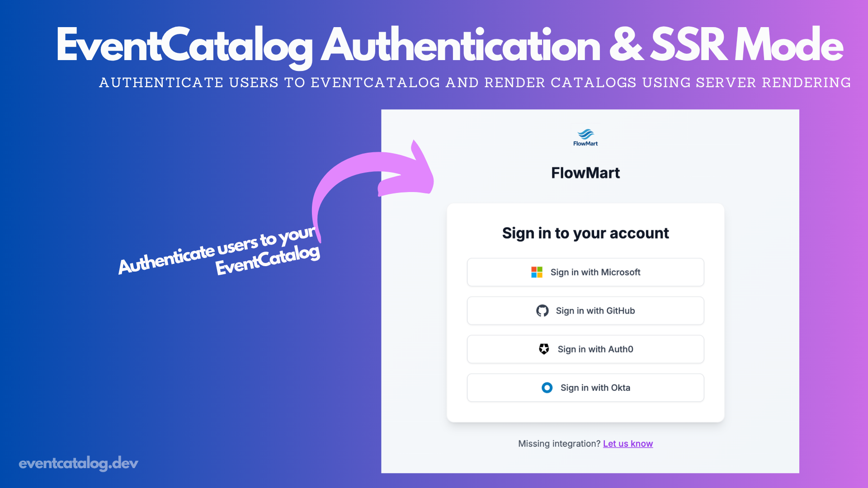Click the Missing integration text
This screenshot has width=868, height=488.
(x=558, y=443)
